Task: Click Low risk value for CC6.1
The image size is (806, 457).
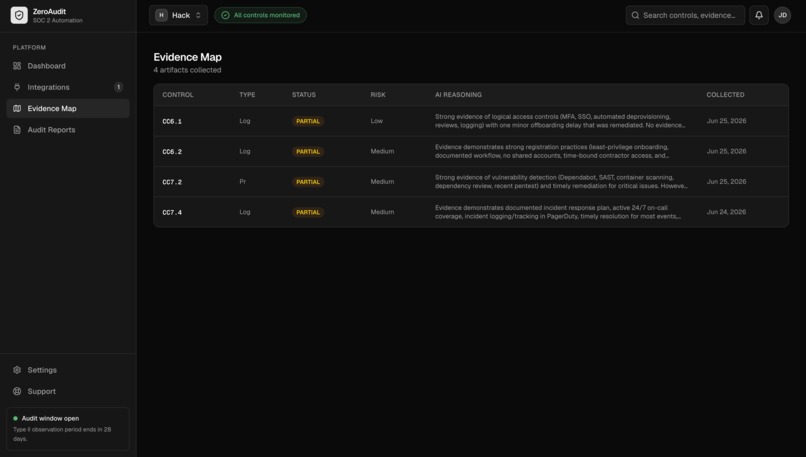Action: pos(377,121)
